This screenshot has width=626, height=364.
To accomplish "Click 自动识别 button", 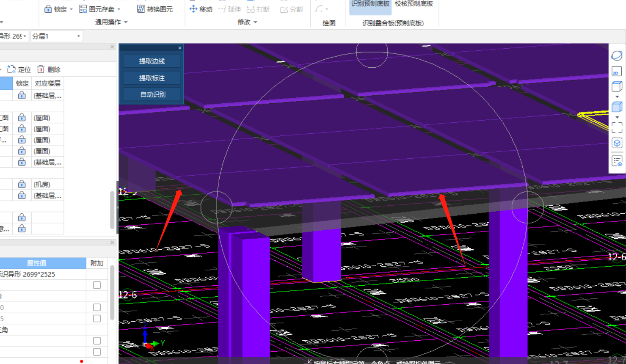I will 152,94.
